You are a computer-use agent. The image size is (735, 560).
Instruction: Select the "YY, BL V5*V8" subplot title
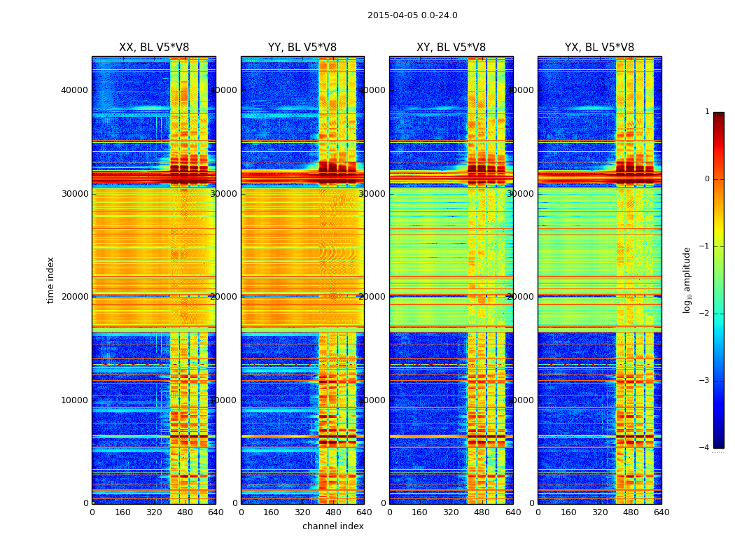(302, 48)
